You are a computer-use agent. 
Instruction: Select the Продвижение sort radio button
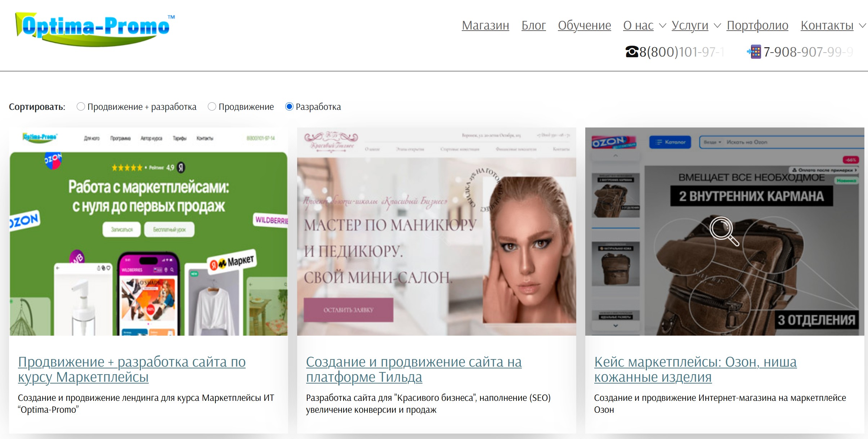pos(212,107)
